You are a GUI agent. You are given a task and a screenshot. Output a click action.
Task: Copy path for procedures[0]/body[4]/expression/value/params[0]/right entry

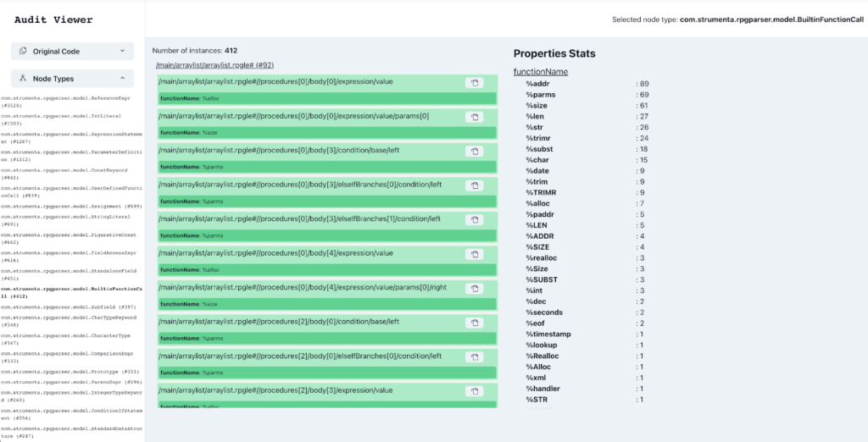[476, 289]
